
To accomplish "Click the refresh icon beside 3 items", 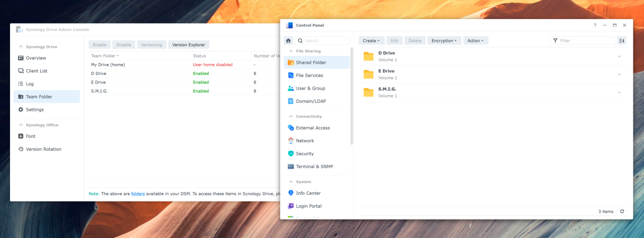I will coord(622,212).
